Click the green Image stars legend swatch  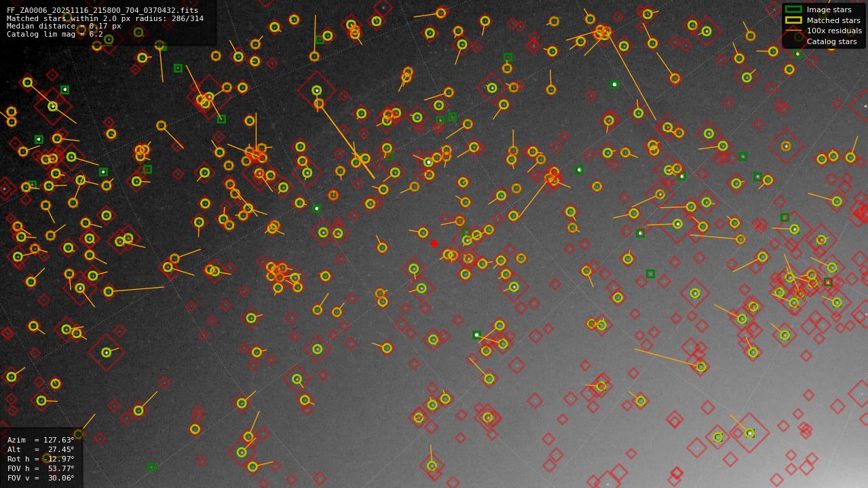[793, 10]
